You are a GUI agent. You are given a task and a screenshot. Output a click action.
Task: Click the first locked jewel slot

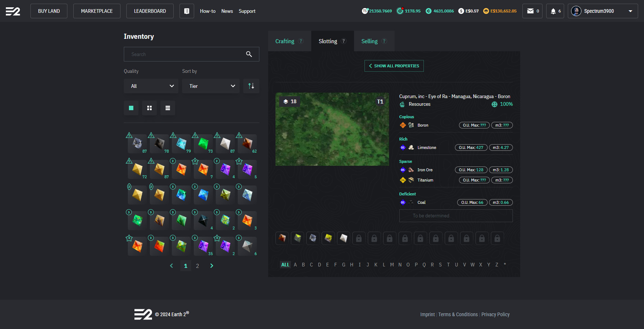pyautogui.click(x=359, y=238)
